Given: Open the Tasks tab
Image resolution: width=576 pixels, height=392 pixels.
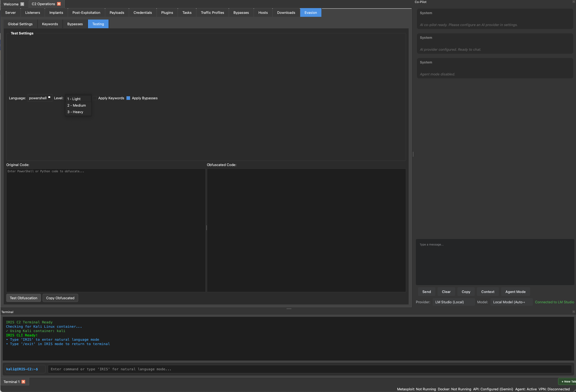Looking at the screenshot, I should coord(187,12).
